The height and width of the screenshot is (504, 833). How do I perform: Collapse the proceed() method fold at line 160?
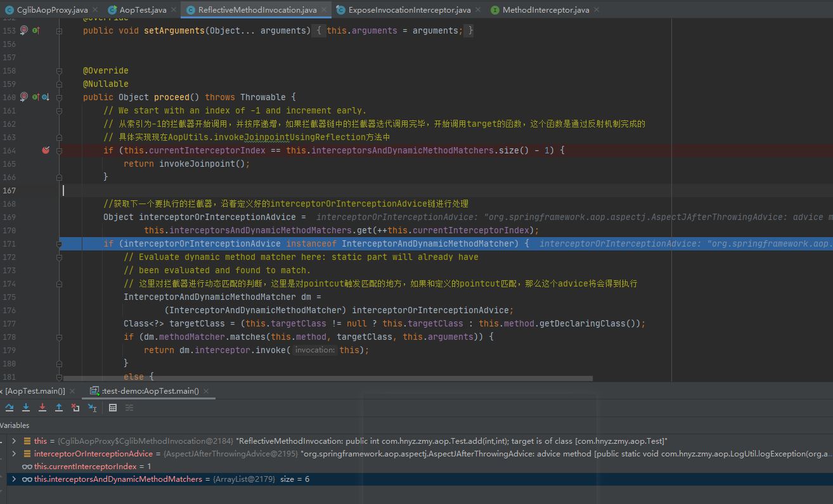coord(60,97)
